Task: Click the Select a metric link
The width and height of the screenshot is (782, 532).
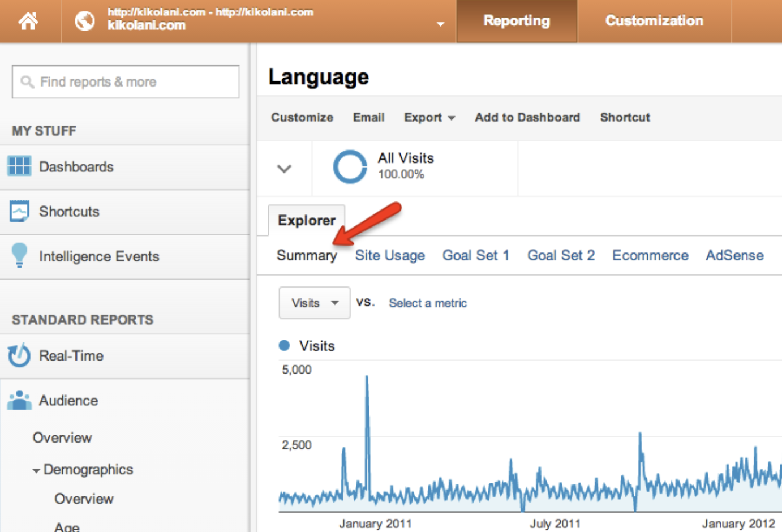Action: tap(428, 303)
